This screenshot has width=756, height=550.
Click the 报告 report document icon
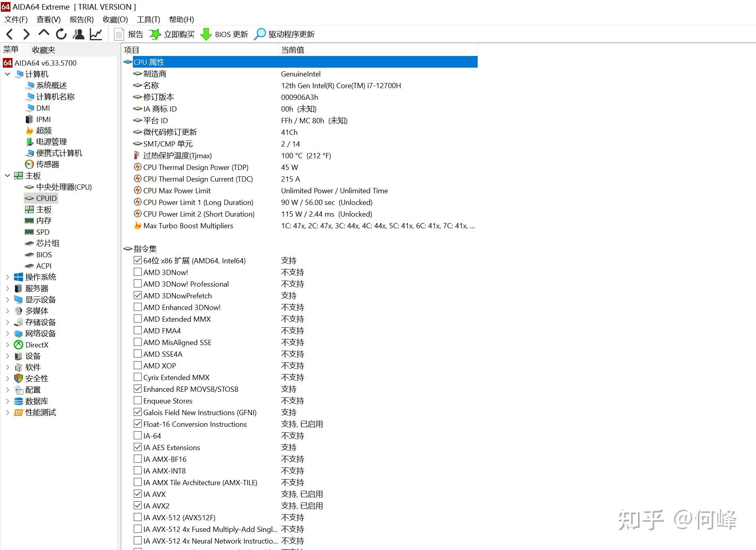click(x=119, y=34)
